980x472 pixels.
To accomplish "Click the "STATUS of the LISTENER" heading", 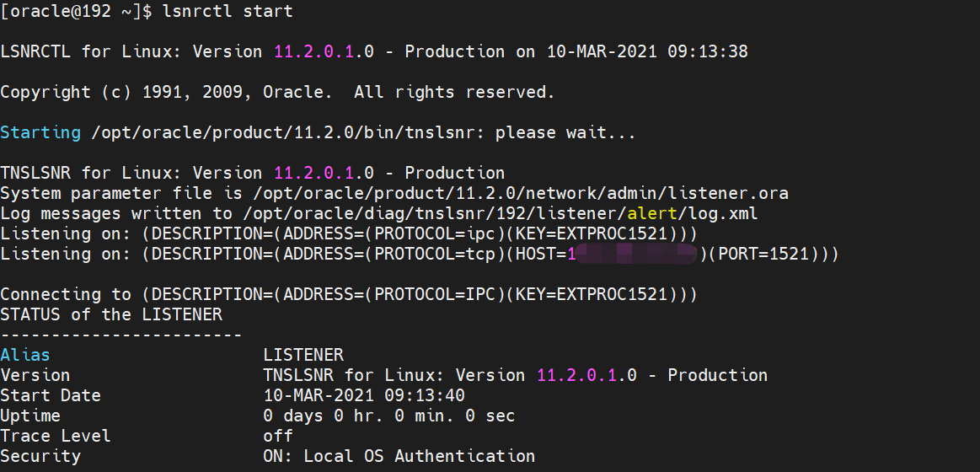I will [111, 314].
